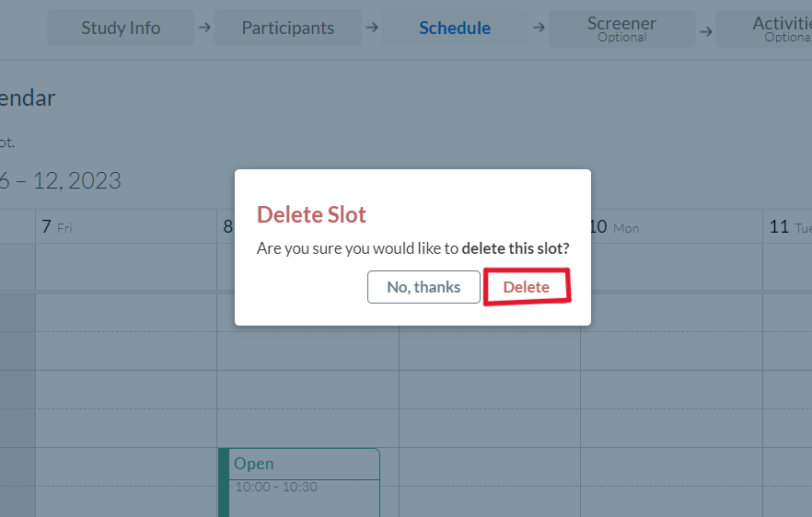This screenshot has width=812, height=517.
Task: Go to the Study Info step
Action: [121, 28]
